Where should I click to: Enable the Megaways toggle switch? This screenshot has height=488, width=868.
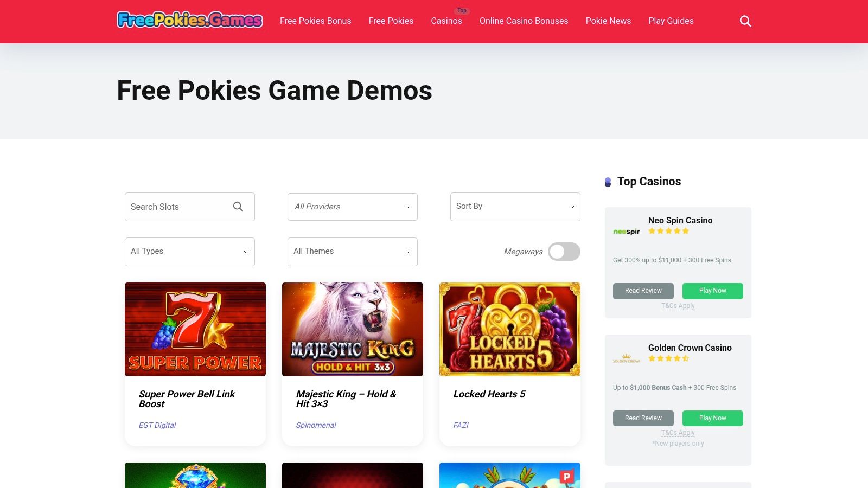point(564,252)
